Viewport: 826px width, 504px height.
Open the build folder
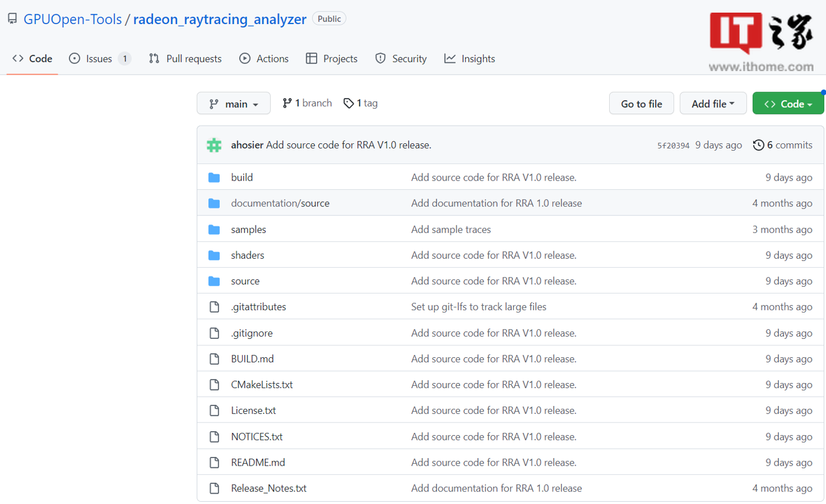(242, 178)
